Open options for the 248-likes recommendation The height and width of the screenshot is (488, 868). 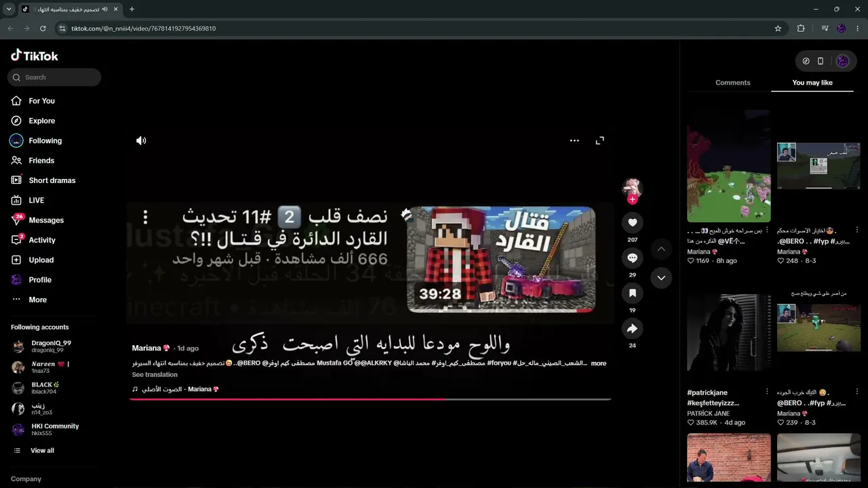coord(857,230)
